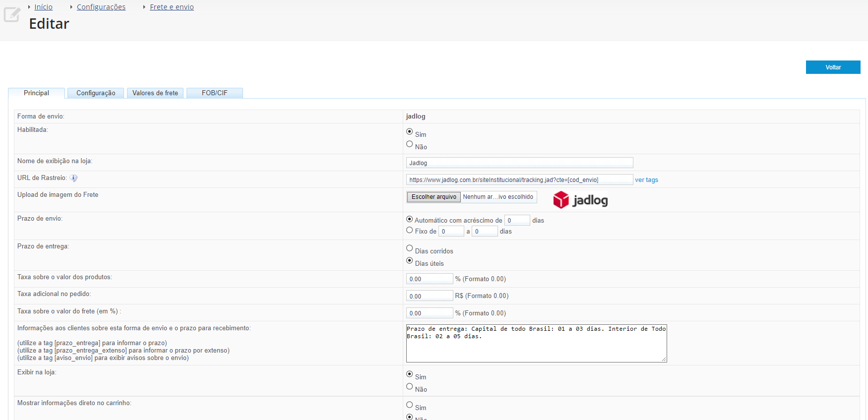Screen dimensions: 868x420
Task: Open the Frete e envio breadcrumb
Action: pyautogui.click(x=172, y=7)
